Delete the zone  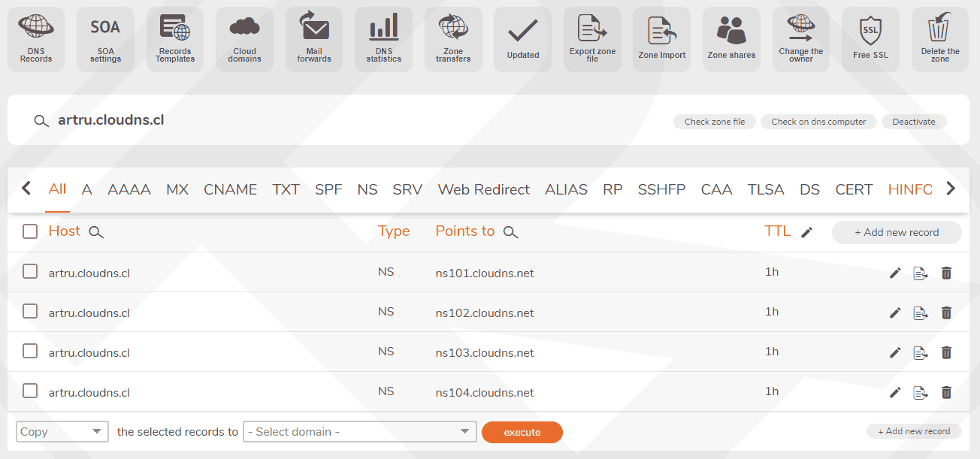(x=940, y=39)
